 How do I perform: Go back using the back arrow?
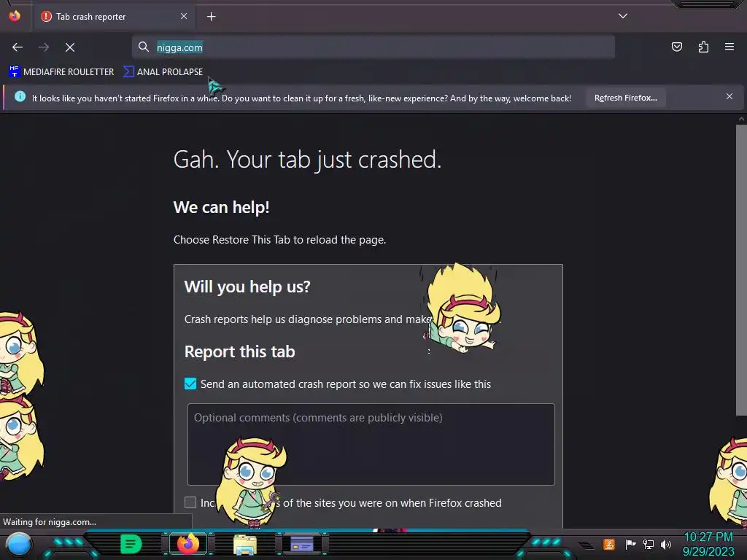(x=18, y=47)
